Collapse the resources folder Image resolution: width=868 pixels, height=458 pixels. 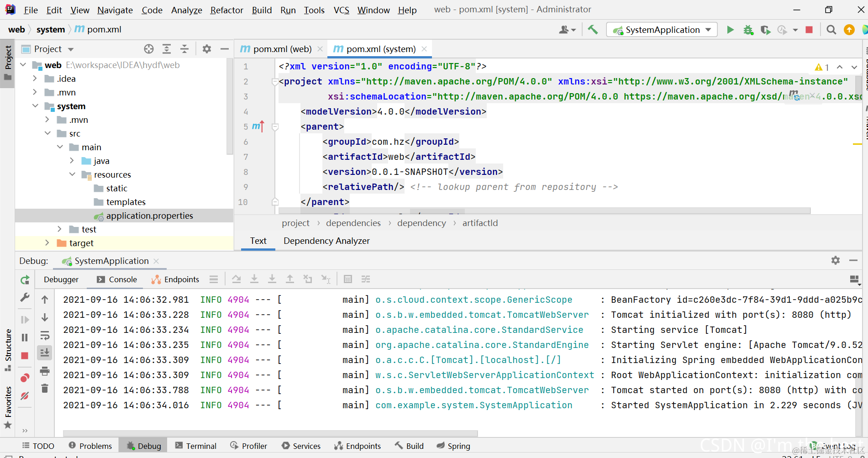[72, 174]
